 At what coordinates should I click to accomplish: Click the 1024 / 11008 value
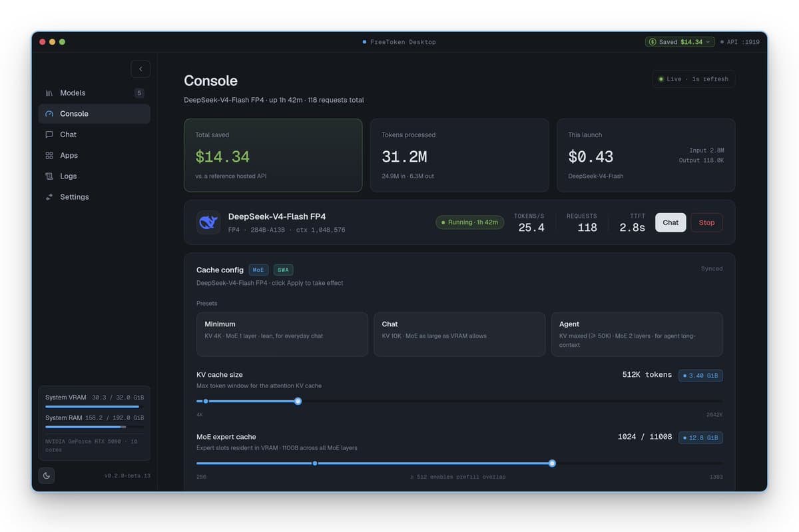[x=645, y=437]
